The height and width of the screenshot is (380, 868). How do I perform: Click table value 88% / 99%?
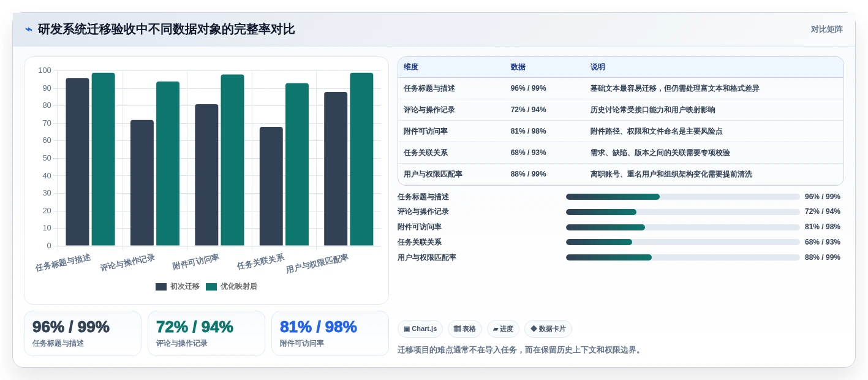529,174
